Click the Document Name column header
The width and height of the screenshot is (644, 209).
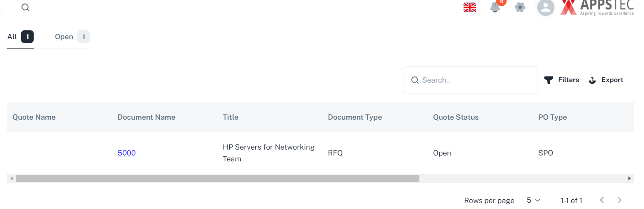[x=146, y=117]
